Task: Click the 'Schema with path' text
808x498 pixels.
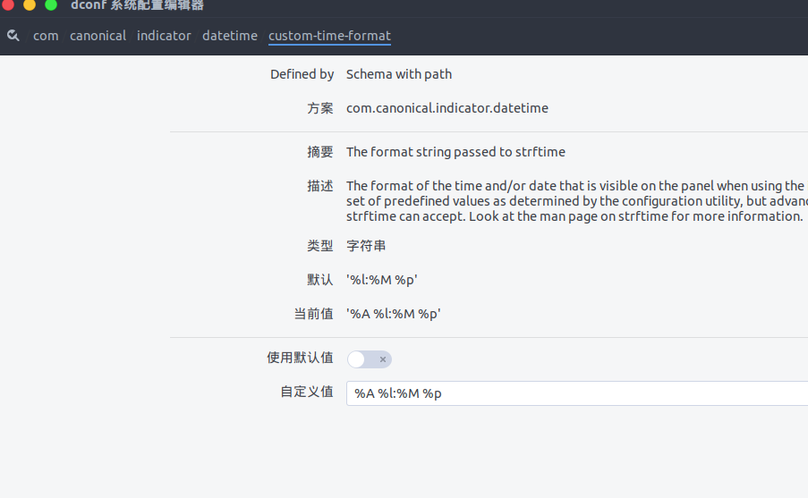Action: [x=399, y=74]
